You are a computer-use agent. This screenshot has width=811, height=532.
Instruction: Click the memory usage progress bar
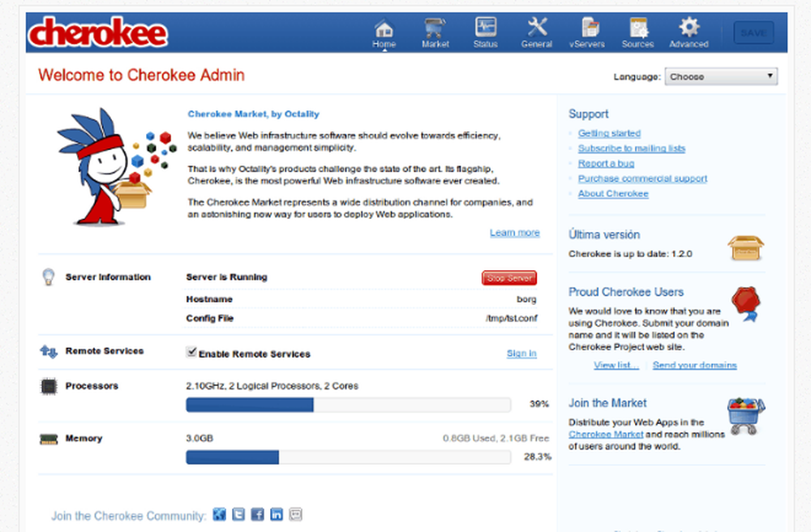[x=349, y=457]
